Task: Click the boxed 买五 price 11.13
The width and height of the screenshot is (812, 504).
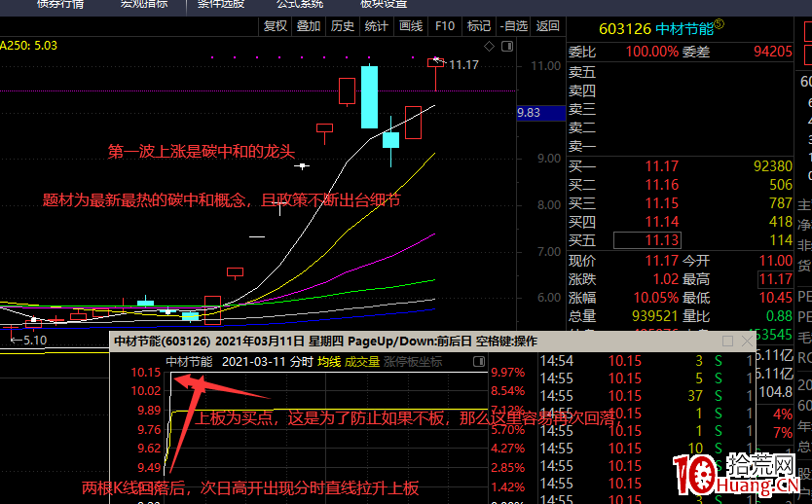Action: 647,240
